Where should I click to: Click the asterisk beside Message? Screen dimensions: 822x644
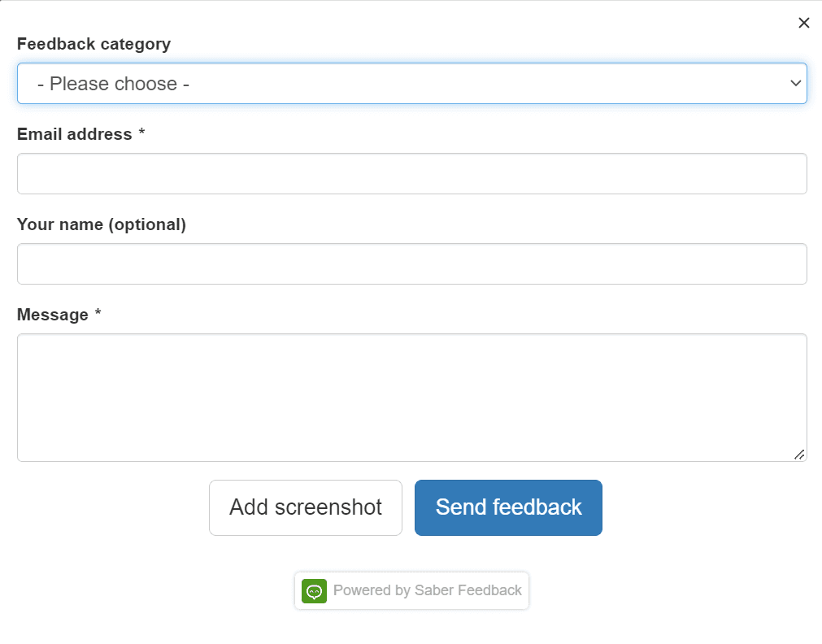click(x=98, y=314)
